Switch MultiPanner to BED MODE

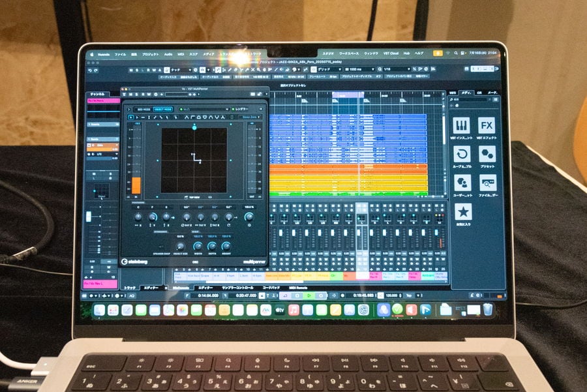pos(142,109)
